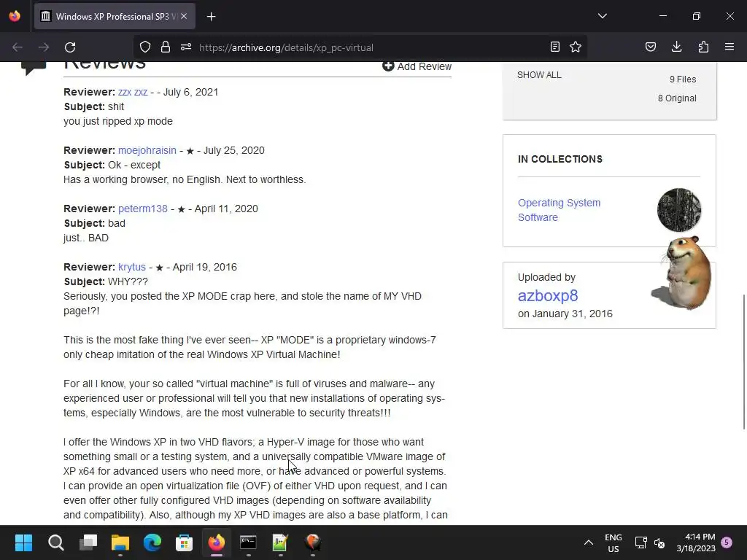The image size is (747, 560).
Task: Open the Firefox hamburger menu
Action: pos(729,47)
